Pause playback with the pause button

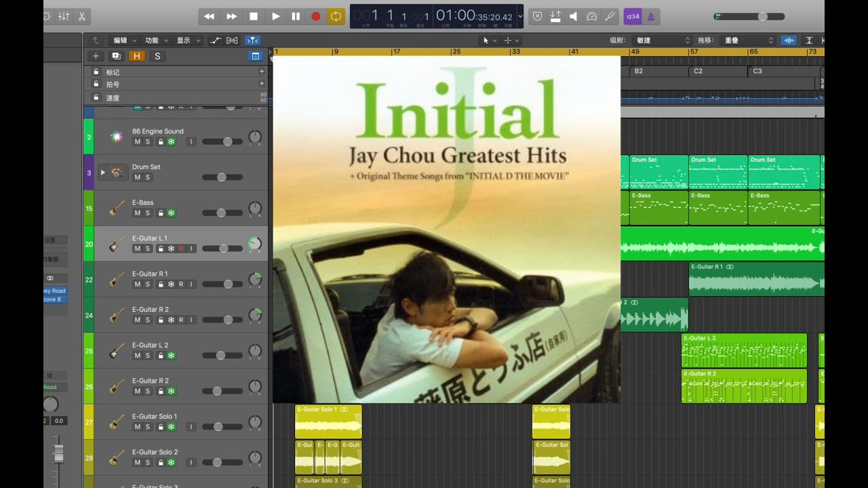[296, 16]
